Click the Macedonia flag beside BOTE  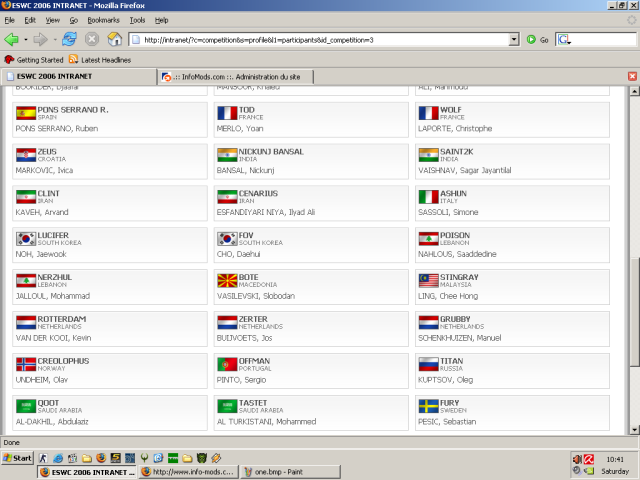point(227,281)
